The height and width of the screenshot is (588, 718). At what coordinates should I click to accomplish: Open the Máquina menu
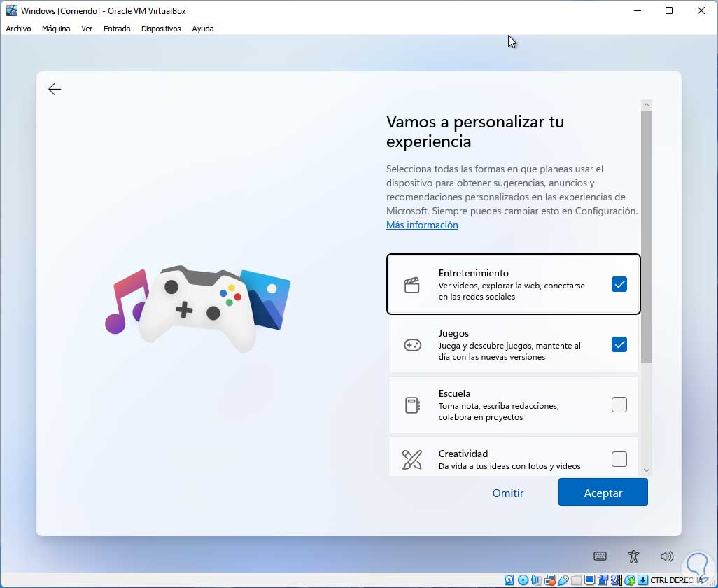[56, 29]
